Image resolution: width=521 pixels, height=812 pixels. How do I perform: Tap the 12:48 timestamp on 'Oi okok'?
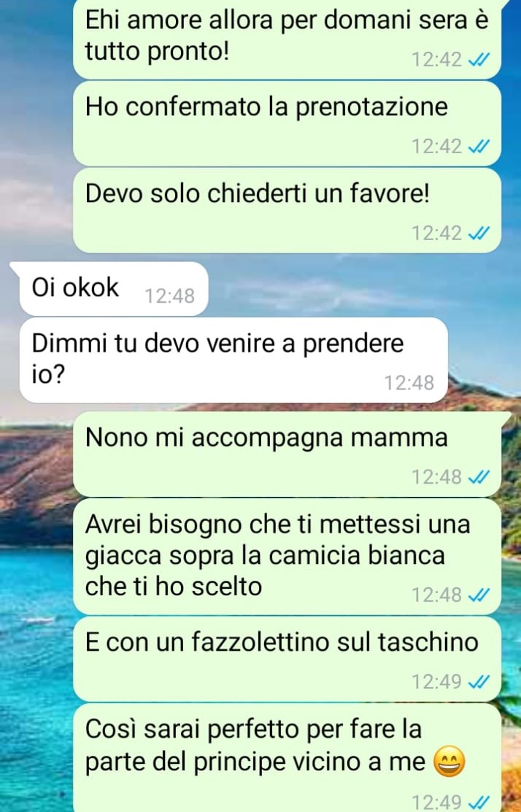(x=170, y=296)
